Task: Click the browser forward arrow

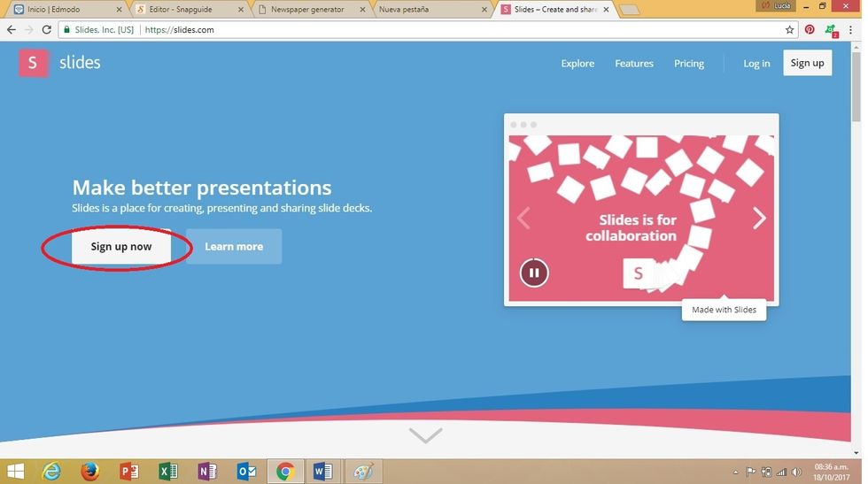Action: (x=28, y=30)
